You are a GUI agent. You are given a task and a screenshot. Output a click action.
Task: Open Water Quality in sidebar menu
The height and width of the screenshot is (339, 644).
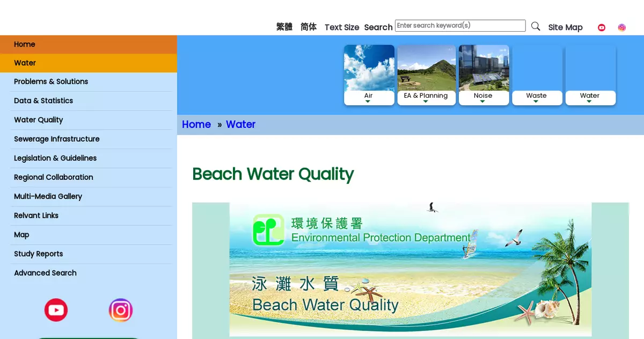pyautogui.click(x=39, y=120)
